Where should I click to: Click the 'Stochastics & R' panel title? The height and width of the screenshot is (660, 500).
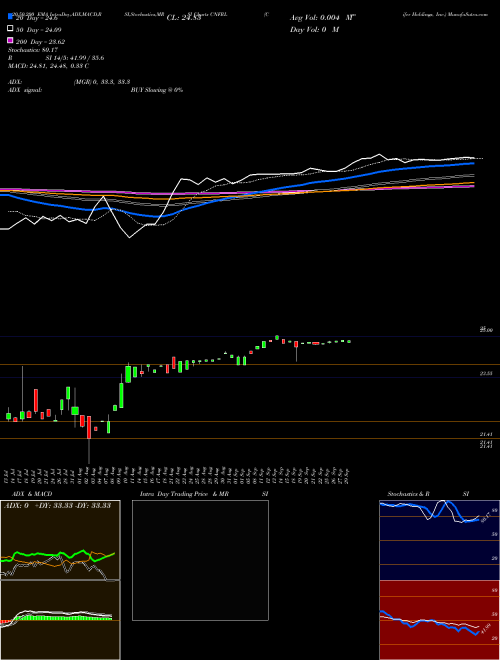(x=409, y=494)
